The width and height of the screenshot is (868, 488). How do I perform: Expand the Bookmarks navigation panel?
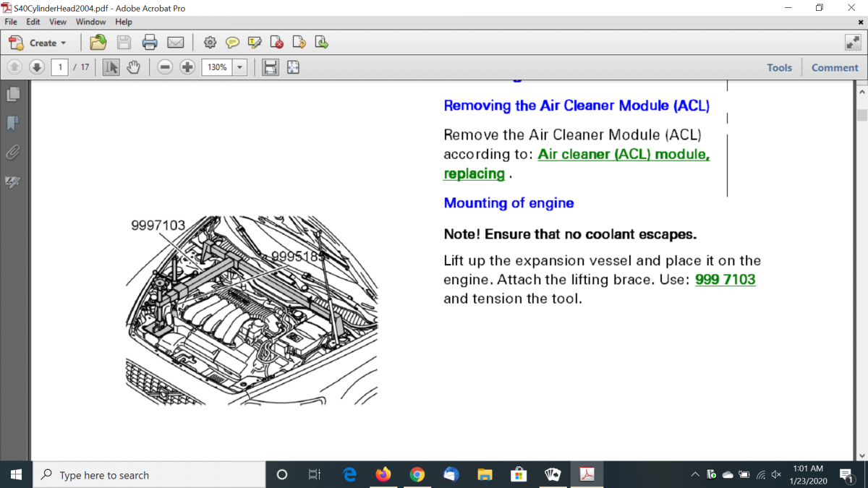click(13, 123)
